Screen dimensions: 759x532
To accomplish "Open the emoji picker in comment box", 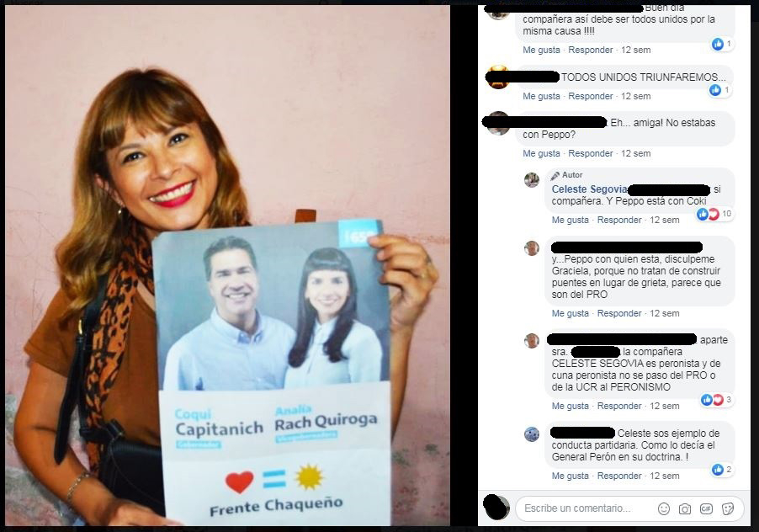I will [664, 508].
